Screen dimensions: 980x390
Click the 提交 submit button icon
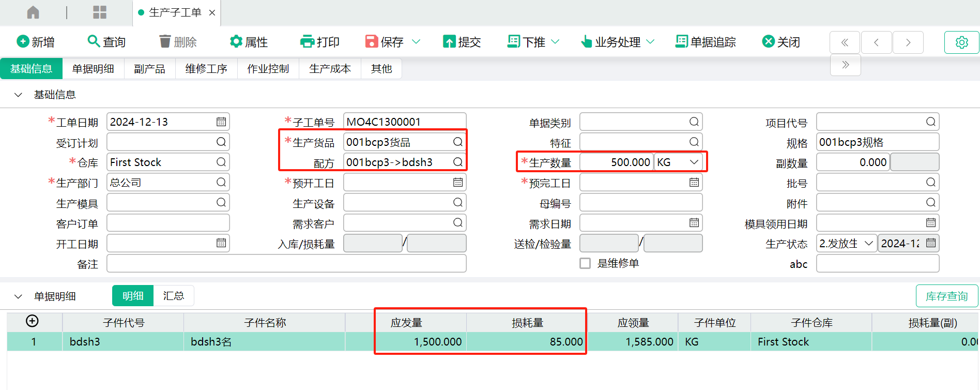pyautogui.click(x=449, y=41)
